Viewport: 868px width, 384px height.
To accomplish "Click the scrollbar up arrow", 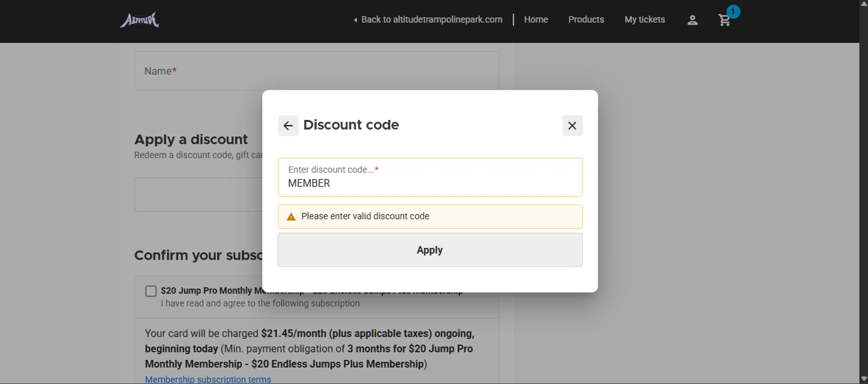I will [x=863, y=4].
